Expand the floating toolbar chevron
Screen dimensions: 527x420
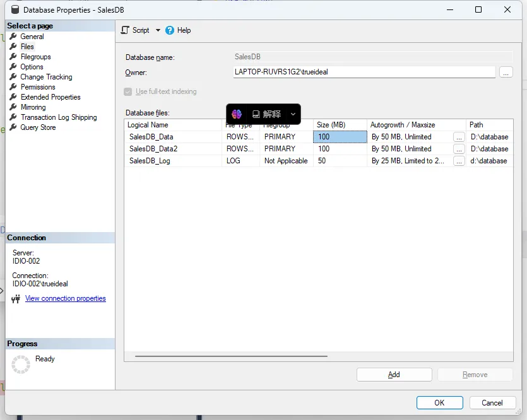coord(293,114)
